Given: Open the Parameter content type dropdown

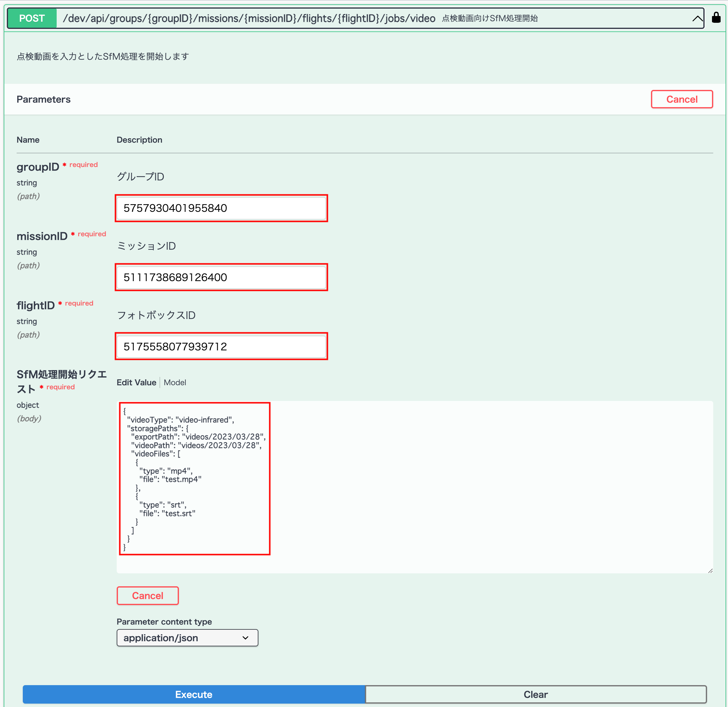Looking at the screenshot, I should coord(187,637).
